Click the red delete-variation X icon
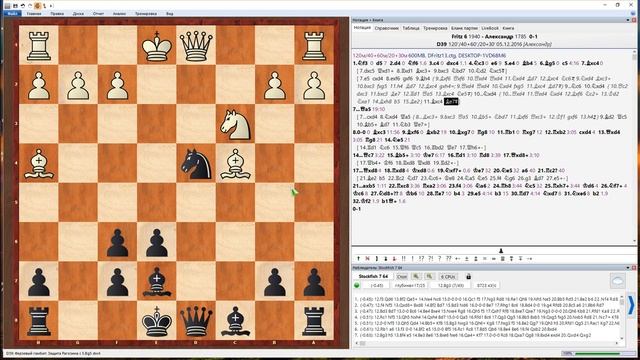The width and height of the screenshot is (640, 360). tap(367, 258)
